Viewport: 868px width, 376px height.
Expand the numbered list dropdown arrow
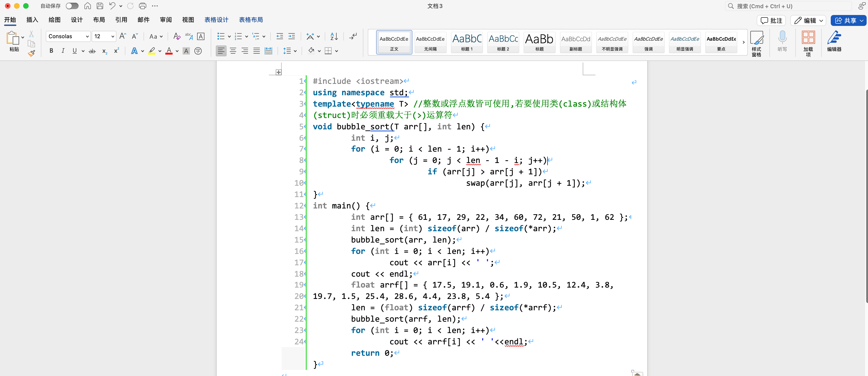(246, 36)
